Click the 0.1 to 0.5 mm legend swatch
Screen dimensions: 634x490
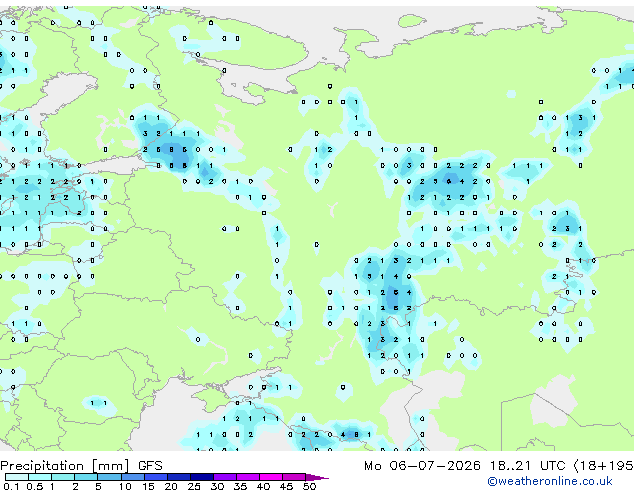tap(17, 477)
